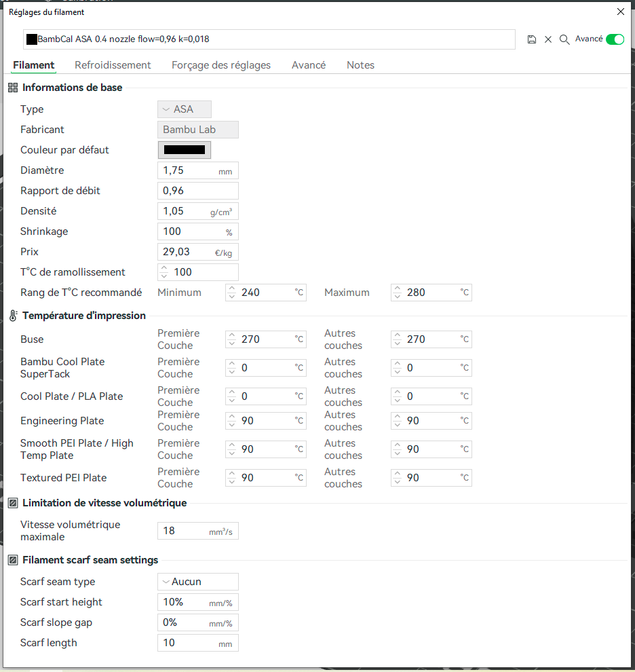Screen dimensions: 635x672
Task: Increase Textured PEI Plate first layer temperature
Action: (x=232, y=474)
